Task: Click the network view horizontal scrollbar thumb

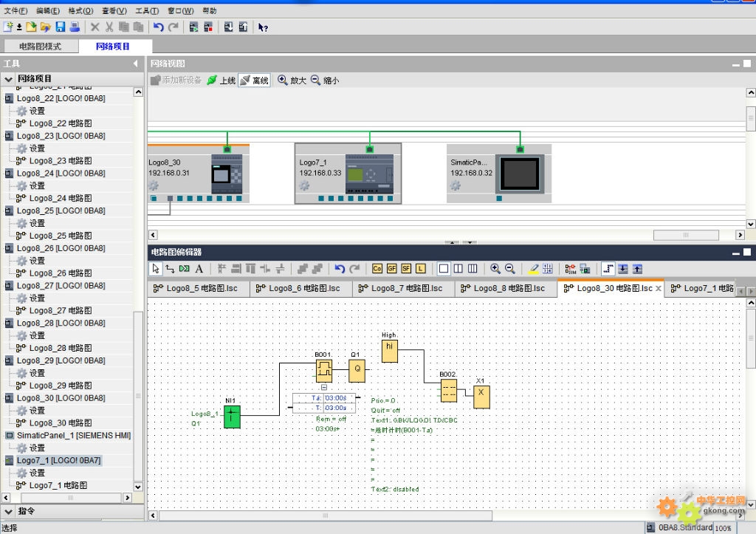Action: pyautogui.click(x=686, y=235)
